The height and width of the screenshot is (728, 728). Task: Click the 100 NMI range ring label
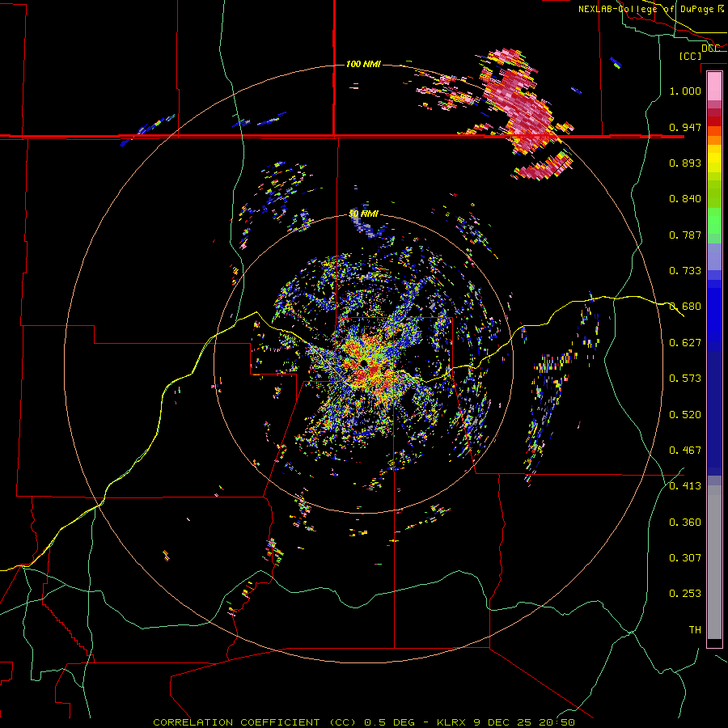(363, 64)
